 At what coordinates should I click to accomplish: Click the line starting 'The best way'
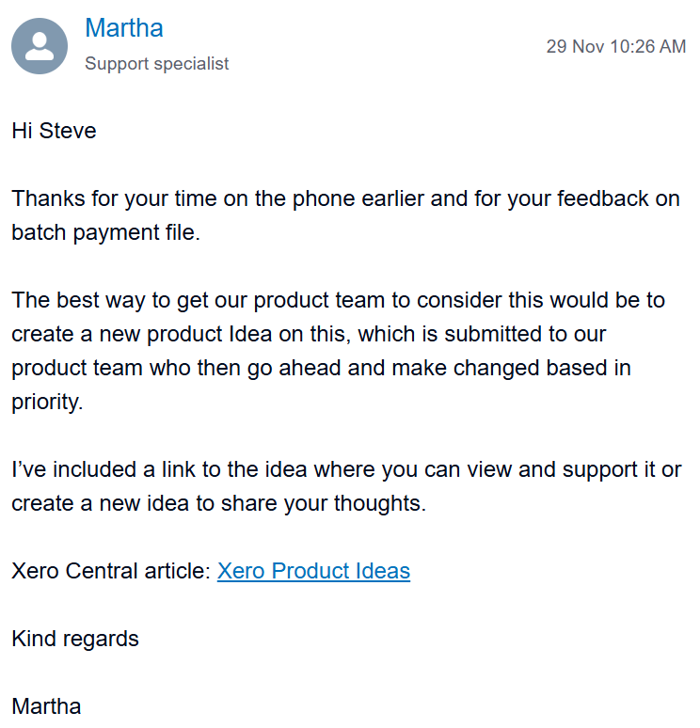(338, 300)
